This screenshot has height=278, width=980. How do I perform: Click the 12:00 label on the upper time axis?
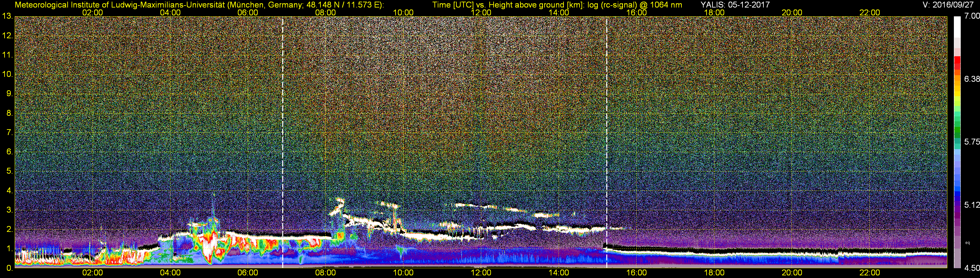tap(481, 12)
